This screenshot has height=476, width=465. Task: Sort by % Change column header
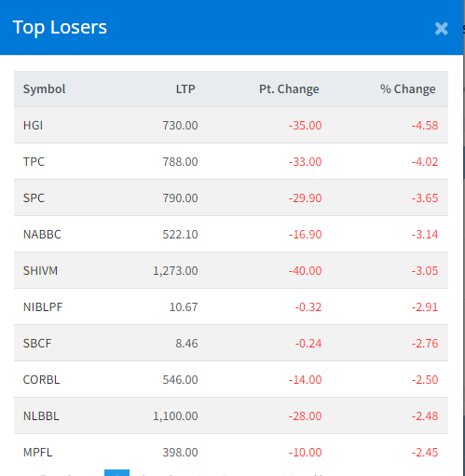(x=407, y=89)
